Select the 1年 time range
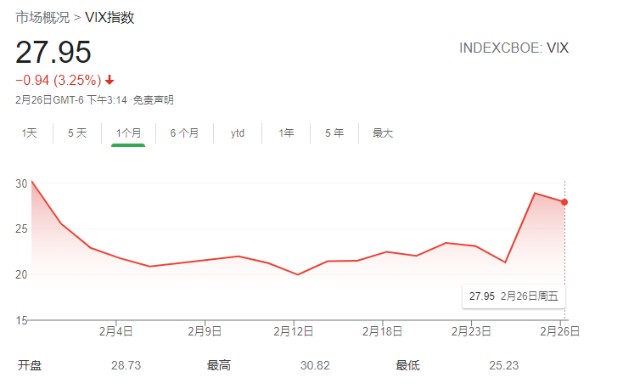640x389 pixels. (286, 133)
